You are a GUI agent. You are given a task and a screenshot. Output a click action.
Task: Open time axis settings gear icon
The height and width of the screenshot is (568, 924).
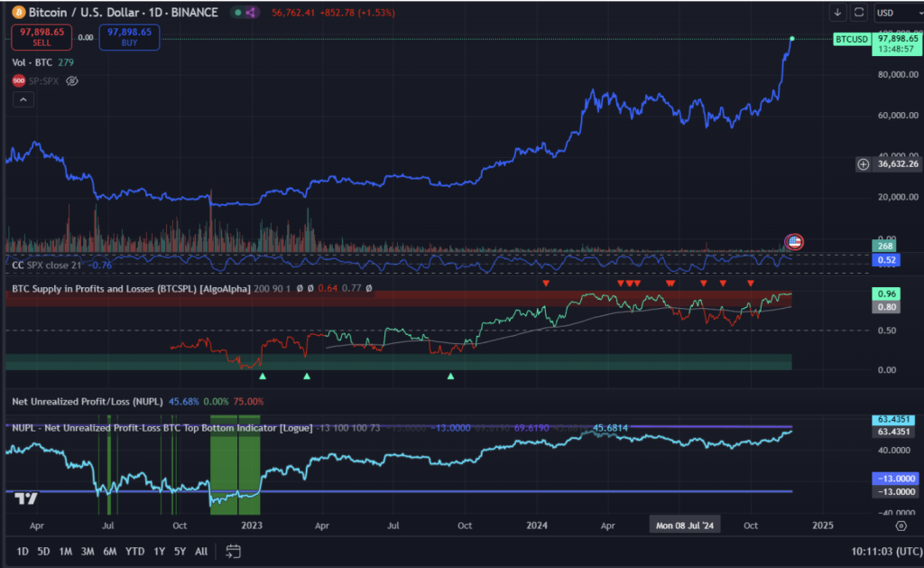point(900,525)
